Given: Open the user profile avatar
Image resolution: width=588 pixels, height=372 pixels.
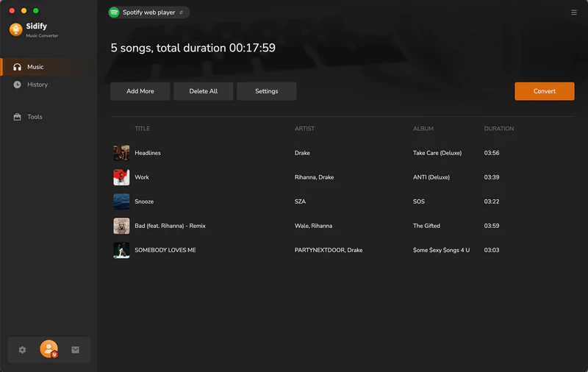Looking at the screenshot, I should (49, 349).
